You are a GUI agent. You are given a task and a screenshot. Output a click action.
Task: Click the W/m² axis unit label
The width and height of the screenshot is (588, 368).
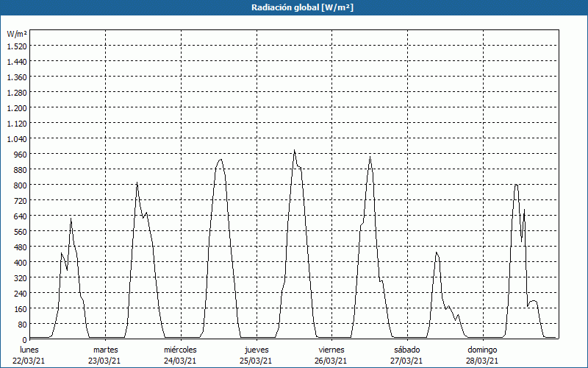17,34
